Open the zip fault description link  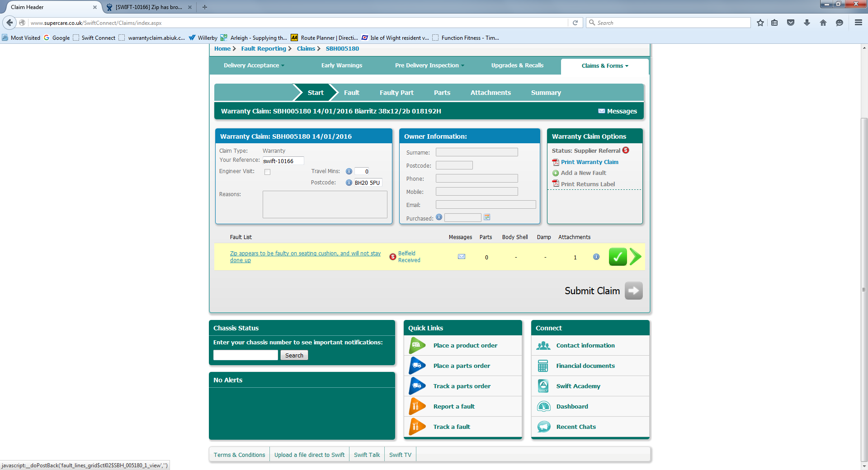[305, 257]
